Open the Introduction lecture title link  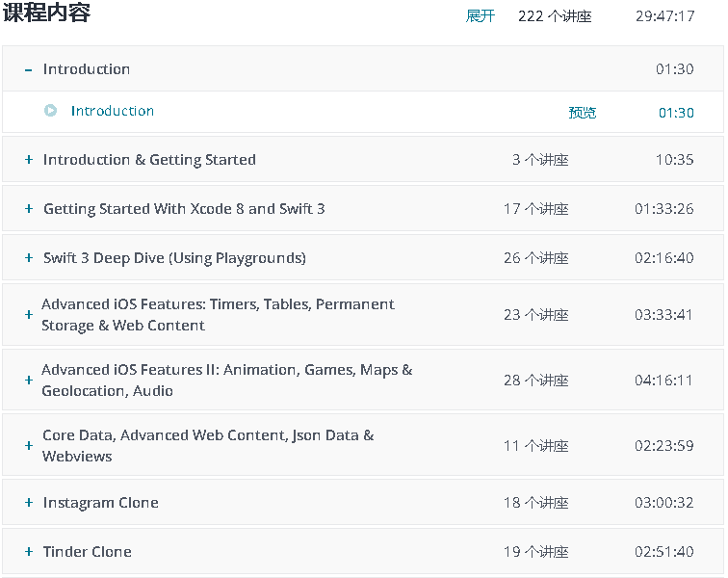pos(113,111)
